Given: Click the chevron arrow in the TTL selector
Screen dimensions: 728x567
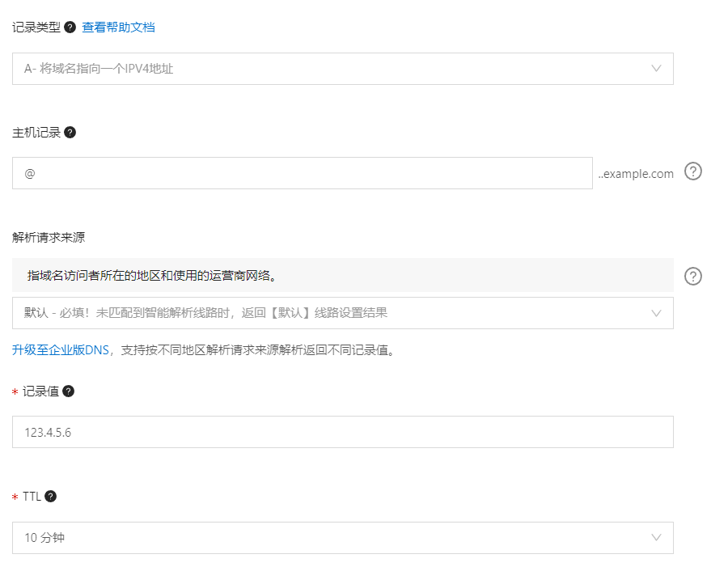Looking at the screenshot, I should (x=657, y=538).
